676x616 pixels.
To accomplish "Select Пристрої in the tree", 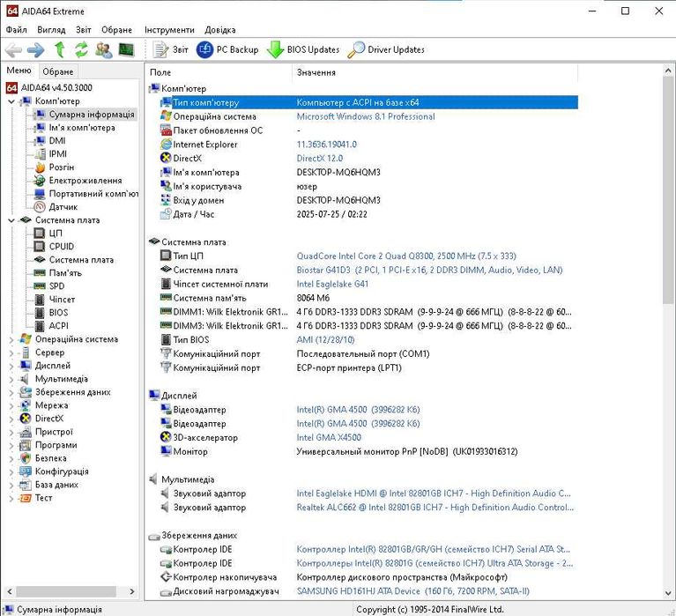I will 47,432.
